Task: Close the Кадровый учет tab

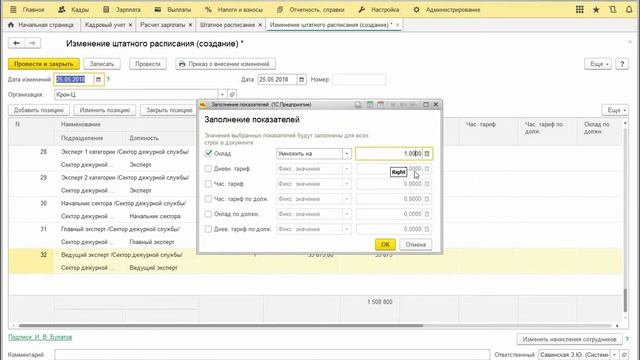Action: [130, 25]
